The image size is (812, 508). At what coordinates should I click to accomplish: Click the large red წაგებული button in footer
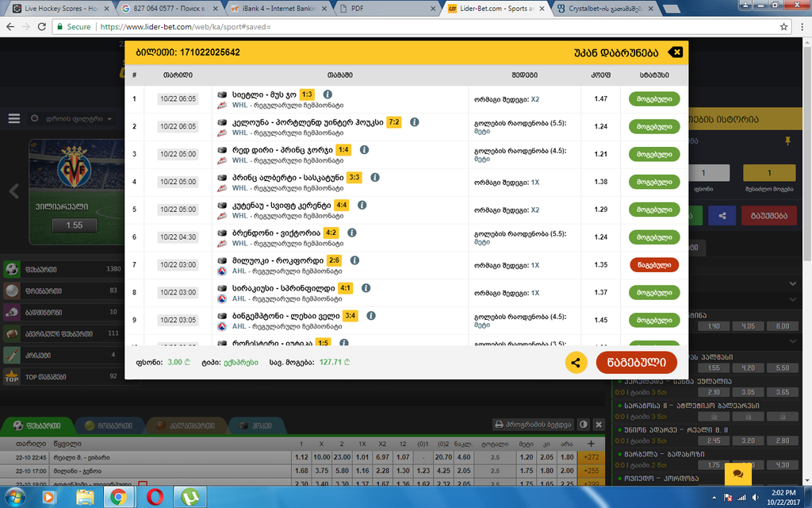[637, 362]
